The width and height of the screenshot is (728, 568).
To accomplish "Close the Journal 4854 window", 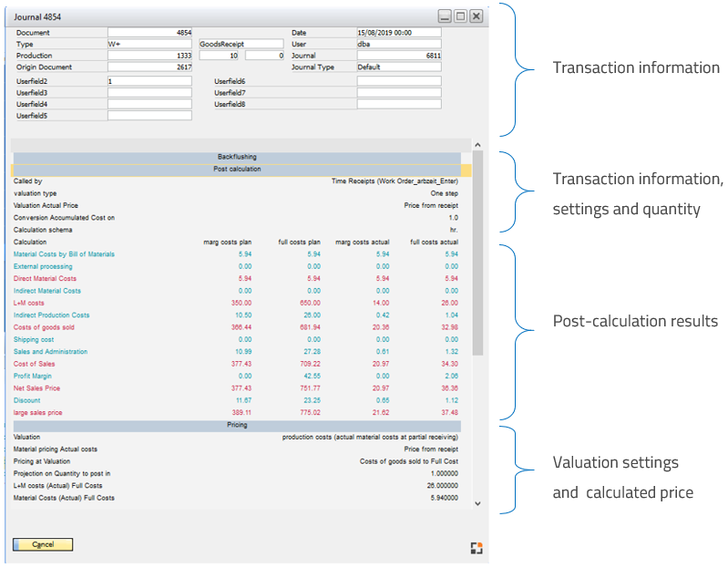I will pyautogui.click(x=477, y=16).
